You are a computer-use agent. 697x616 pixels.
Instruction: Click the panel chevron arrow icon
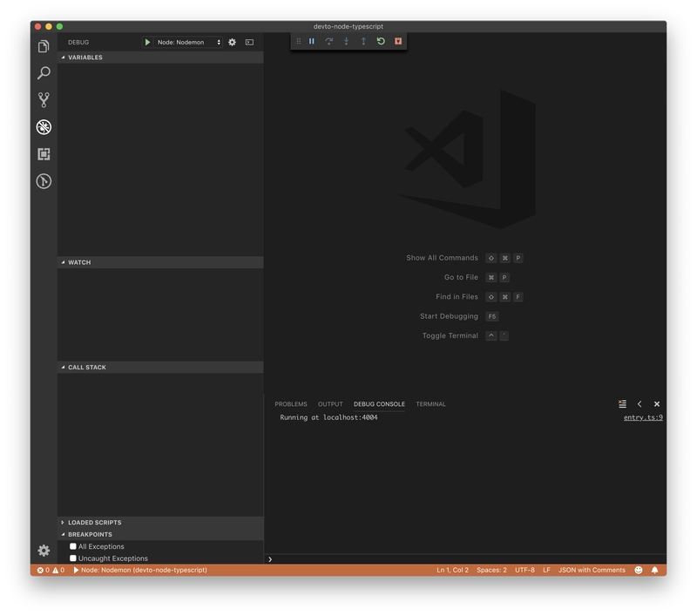639,404
